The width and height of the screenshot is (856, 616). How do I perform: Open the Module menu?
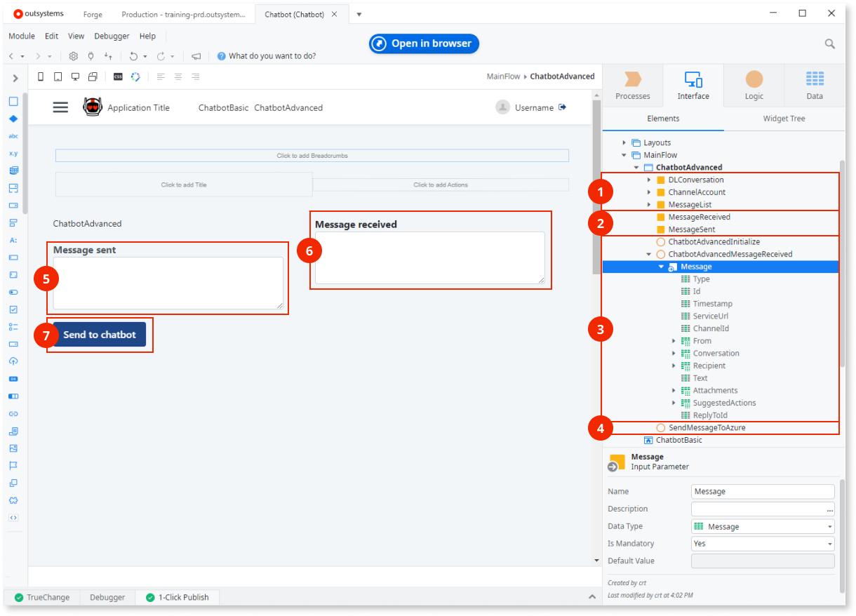pos(22,36)
